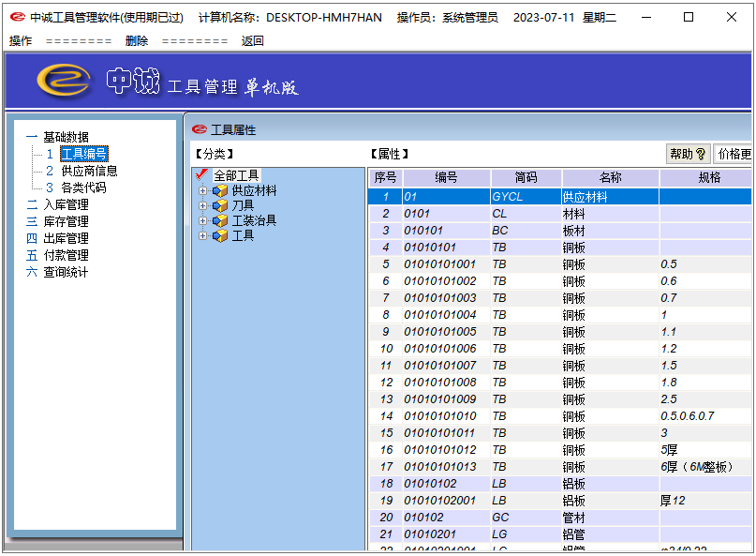Expand the 入库管理 section
This screenshot has width=756, height=556.
click(x=32, y=204)
